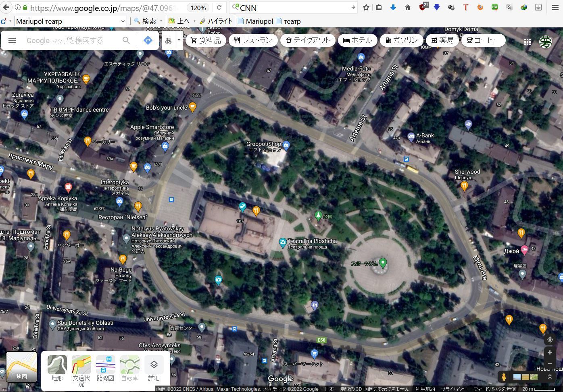Open Bob's your uncle cafe marker
The height and width of the screenshot is (392, 563).
pos(193,107)
